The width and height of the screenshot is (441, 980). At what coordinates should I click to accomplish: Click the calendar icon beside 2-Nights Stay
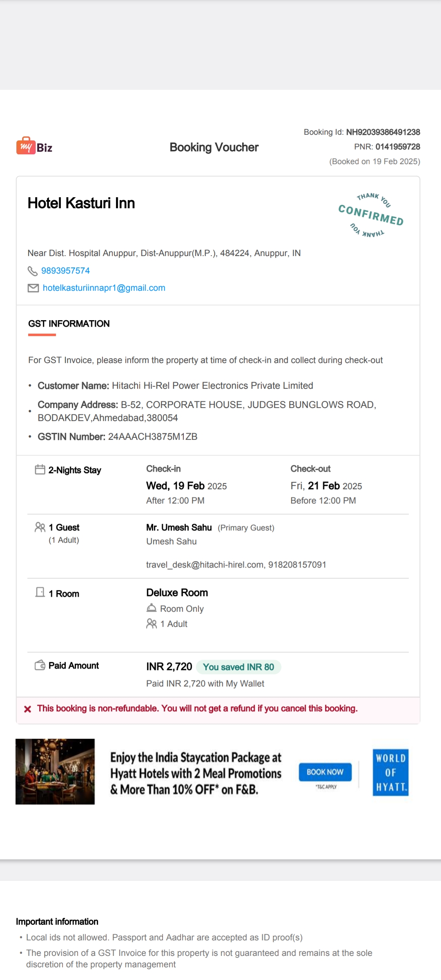point(40,470)
